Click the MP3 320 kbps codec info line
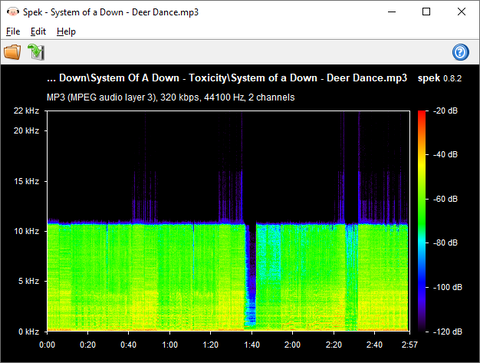480x363 pixels. click(x=171, y=97)
